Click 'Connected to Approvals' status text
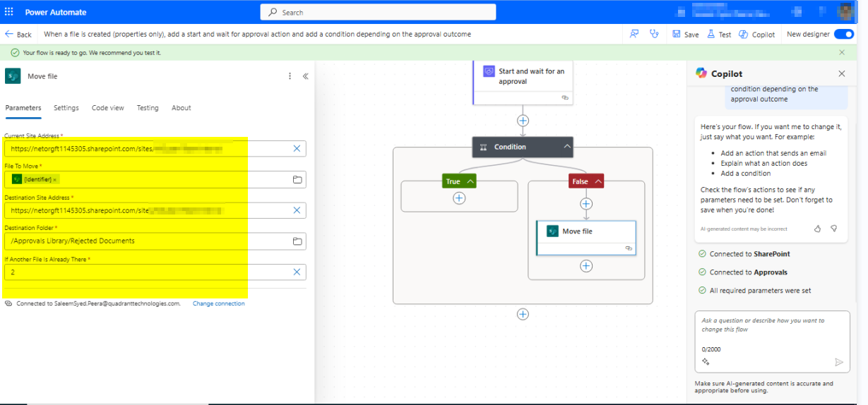 (x=749, y=272)
